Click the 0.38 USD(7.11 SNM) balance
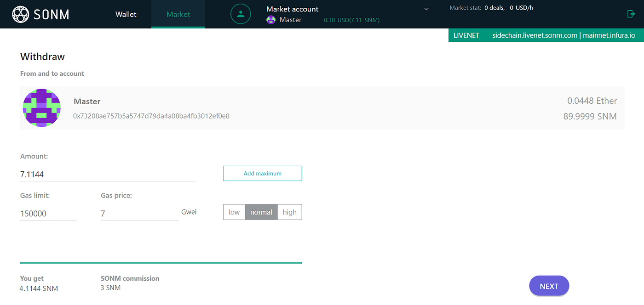Image resolution: width=644 pixels, height=305 pixels. click(x=351, y=20)
